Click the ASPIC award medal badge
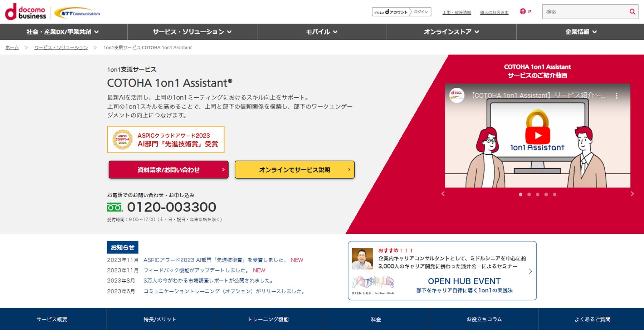Viewport: 644px width, 330px height. (122, 139)
